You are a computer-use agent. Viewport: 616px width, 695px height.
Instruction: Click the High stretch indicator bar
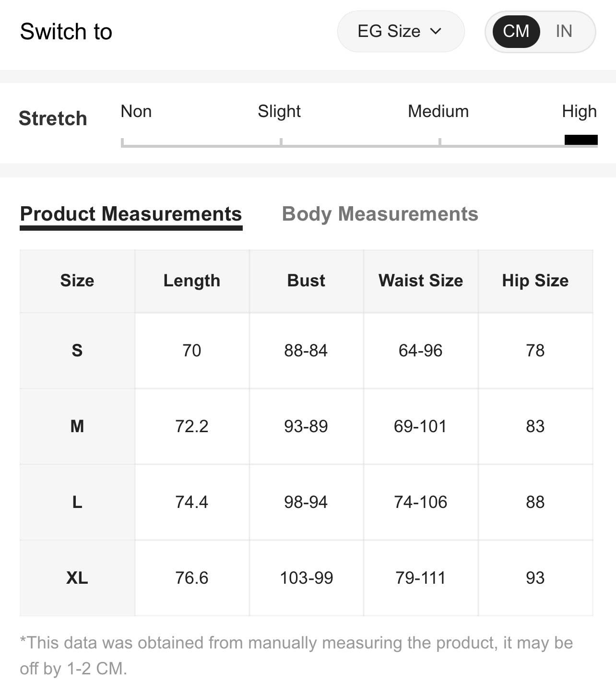pos(581,140)
